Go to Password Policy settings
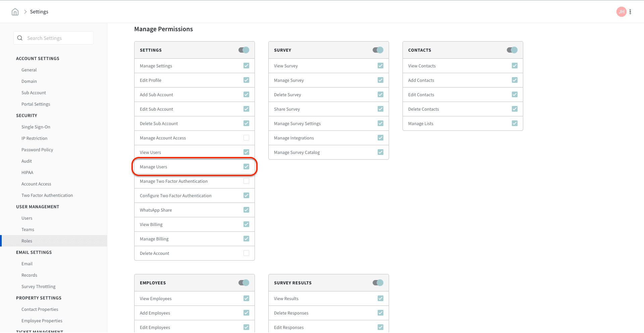The height and width of the screenshot is (333, 644). pos(37,150)
